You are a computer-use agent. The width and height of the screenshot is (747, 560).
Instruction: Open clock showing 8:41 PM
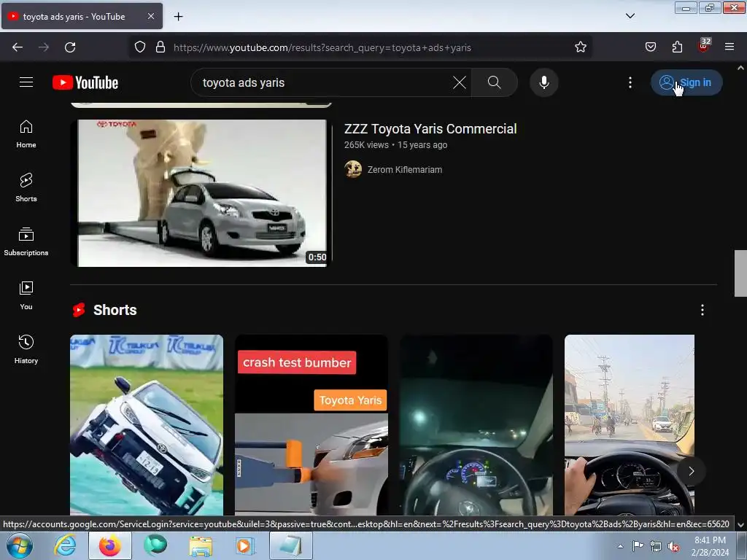tap(711, 546)
